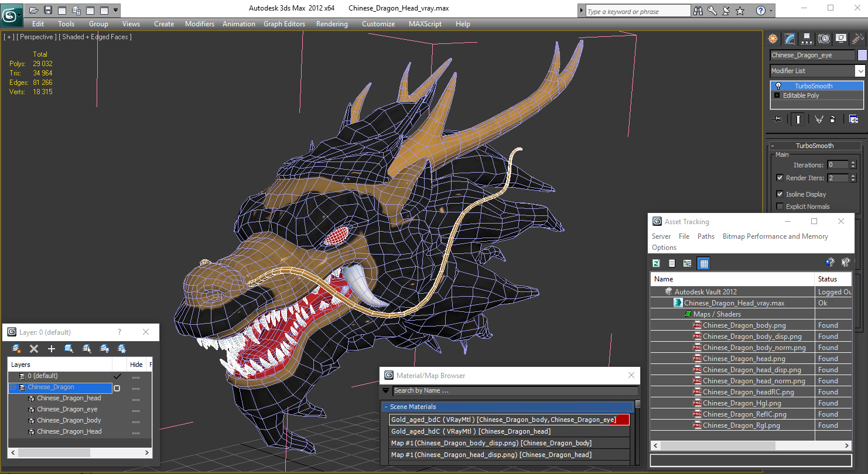Screen dimensions: 868x474
Task: Open the Modifier List dropdown
Action: point(860,71)
